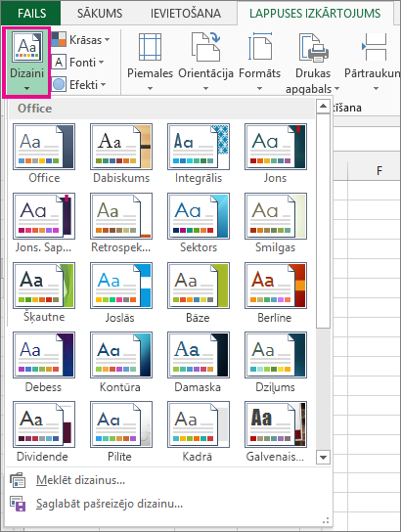Open the Dizaini themes dropdown button

point(26,63)
